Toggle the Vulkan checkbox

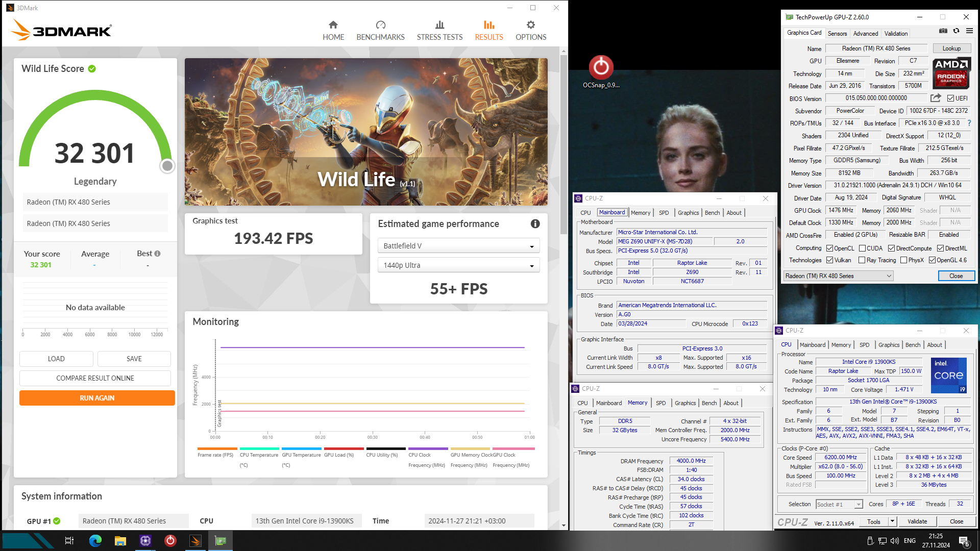click(830, 260)
